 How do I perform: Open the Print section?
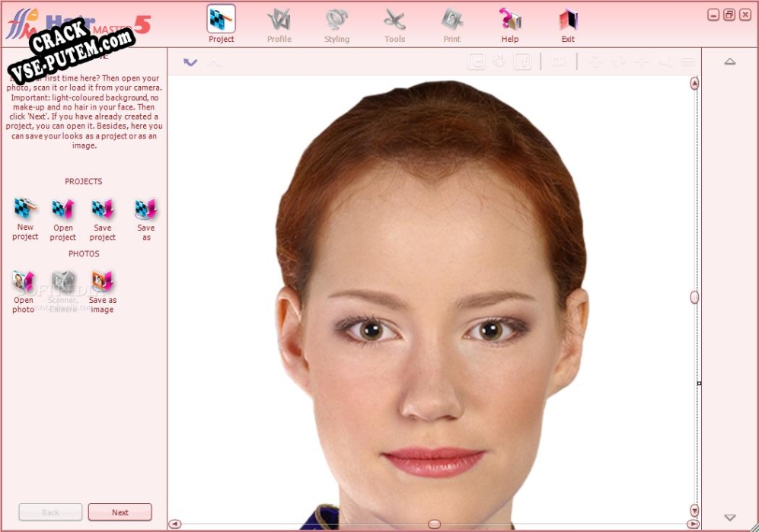tap(452, 24)
